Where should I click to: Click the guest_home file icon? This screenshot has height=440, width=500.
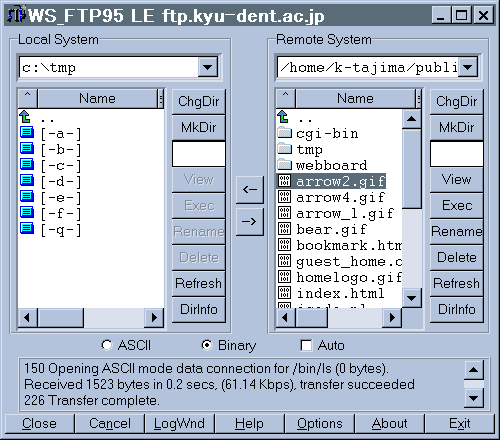pyautogui.click(x=284, y=261)
